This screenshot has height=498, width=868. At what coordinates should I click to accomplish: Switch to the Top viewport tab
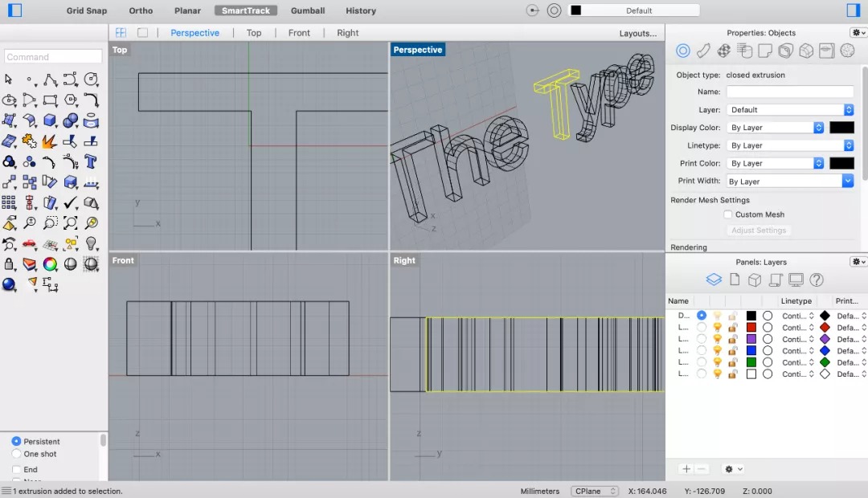tap(253, 33)
